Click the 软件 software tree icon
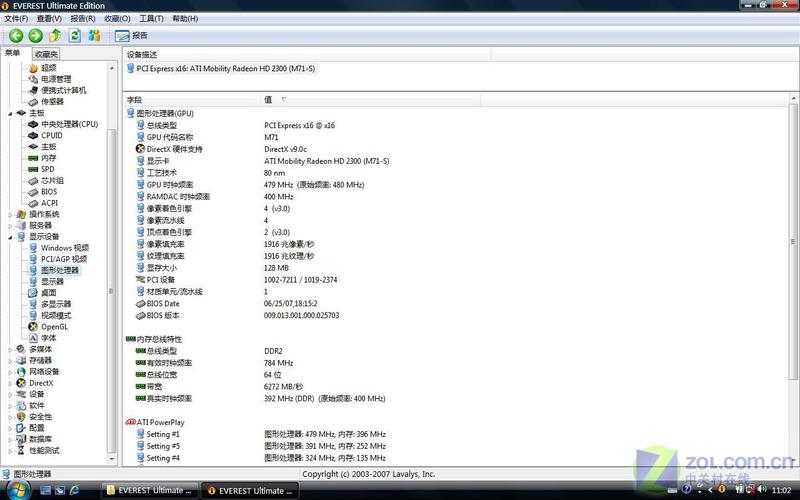 [x=21, y=406]
